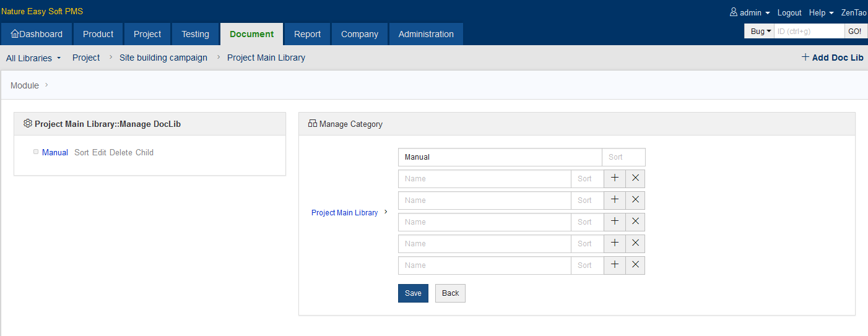This screenshot has width=868, height=336.
Task: Click the X icon in last category row
Action: (x=635, y=265)
